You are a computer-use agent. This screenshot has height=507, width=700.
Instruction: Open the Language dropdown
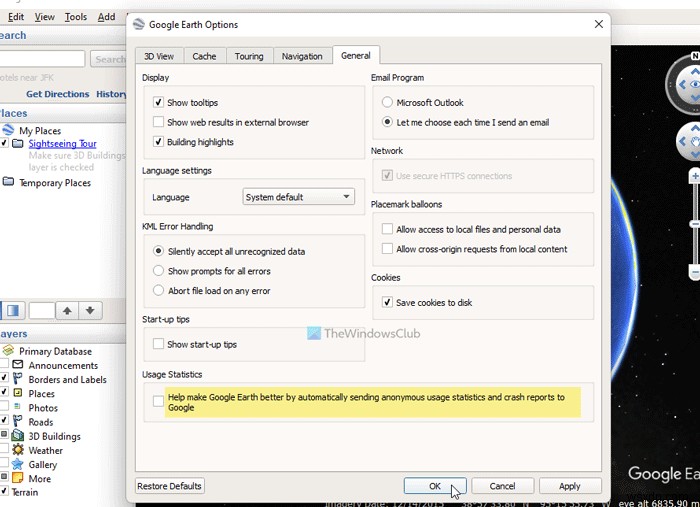click(298, 197)
